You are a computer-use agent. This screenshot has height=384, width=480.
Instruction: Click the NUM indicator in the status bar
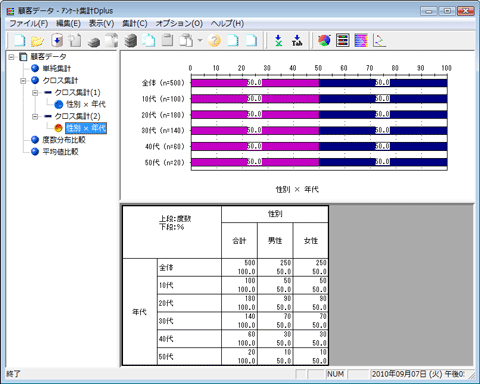pos(335,374)
